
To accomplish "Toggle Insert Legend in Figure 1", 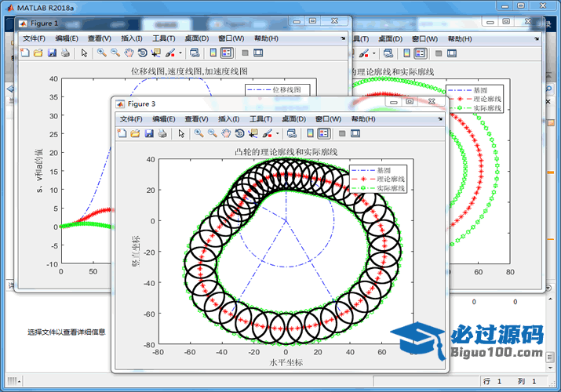I will tap(227, 53).
